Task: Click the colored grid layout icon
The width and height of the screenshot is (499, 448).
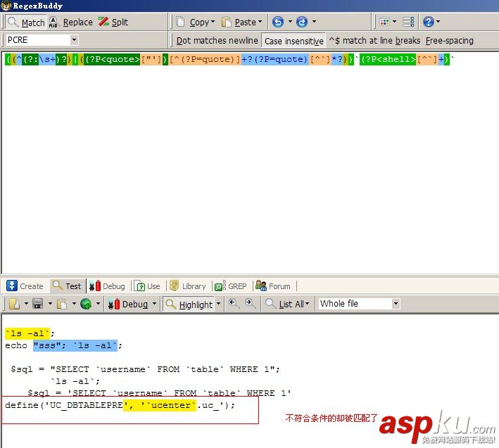Action: [x=384, y=22]
